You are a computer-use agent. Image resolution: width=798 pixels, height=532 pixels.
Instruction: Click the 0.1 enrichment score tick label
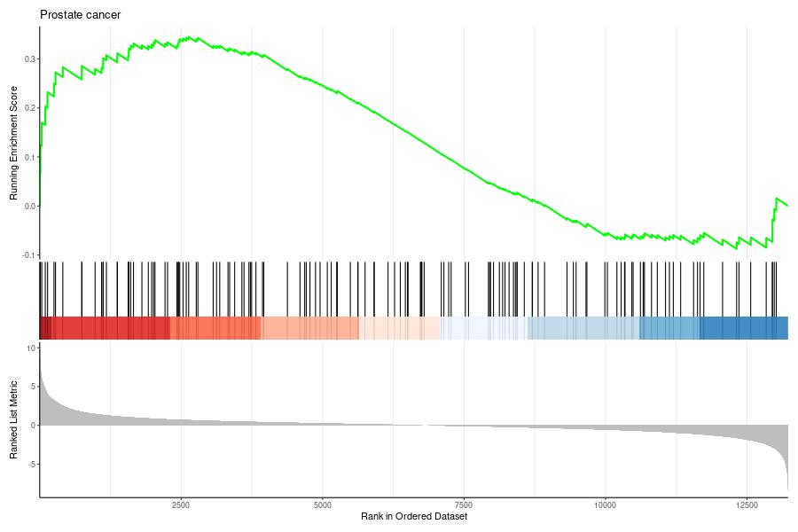pos(30,157)
